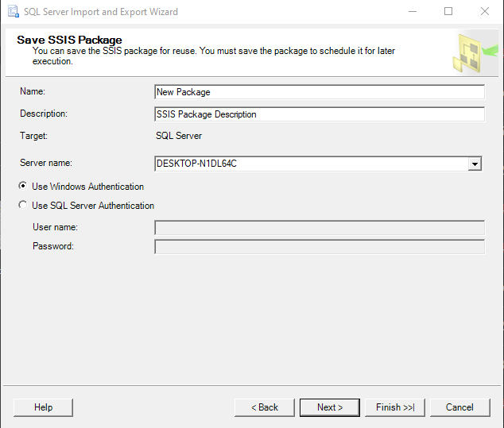Click the 'Save SSIS Package' heading
The width and height of the screenshot is (504, 428).
point(69,40)
